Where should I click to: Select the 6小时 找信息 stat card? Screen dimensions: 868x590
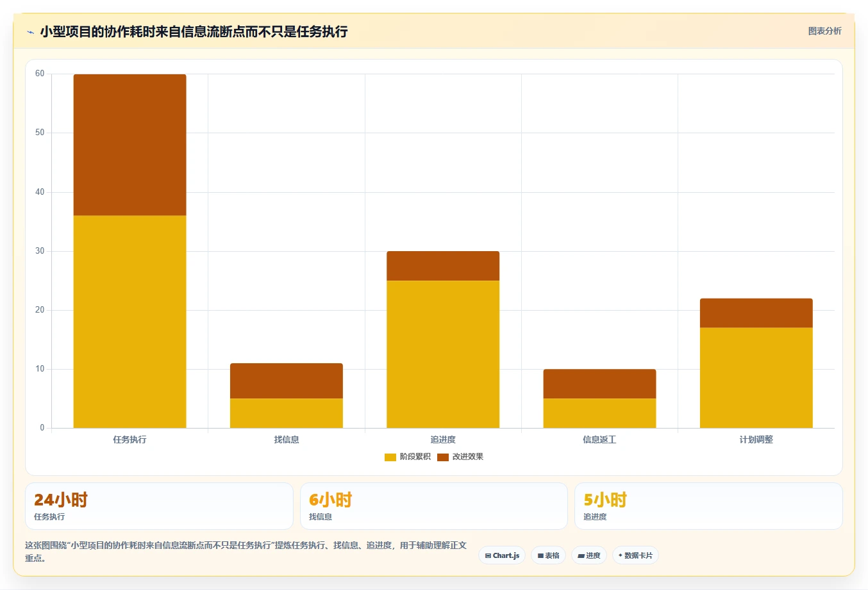click(434, 506)
